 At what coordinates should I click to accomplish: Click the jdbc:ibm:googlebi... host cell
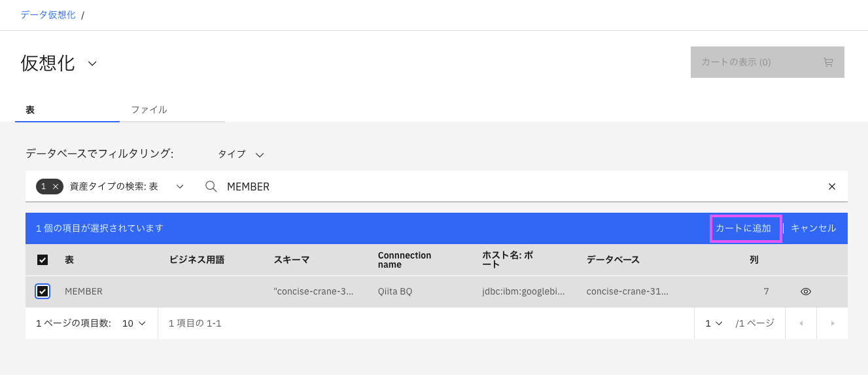click(523, 291)
